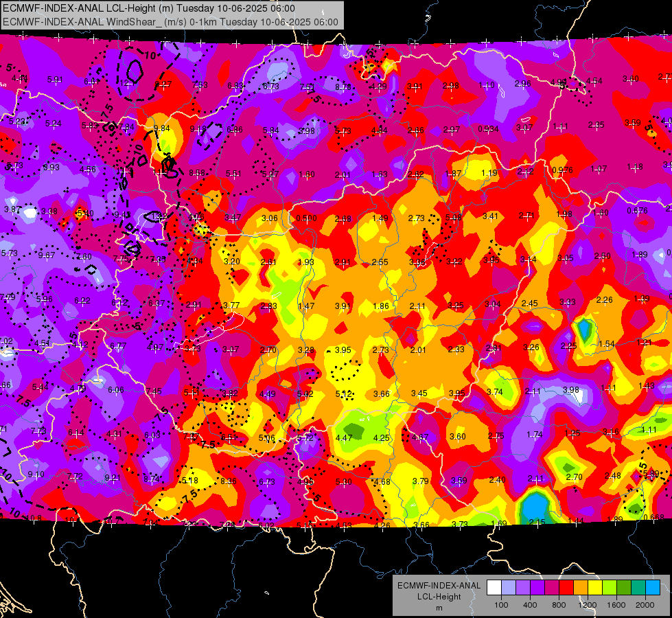Click the grid value 1.10
Viewport: 672px width, 618px height.
point(487,85)
